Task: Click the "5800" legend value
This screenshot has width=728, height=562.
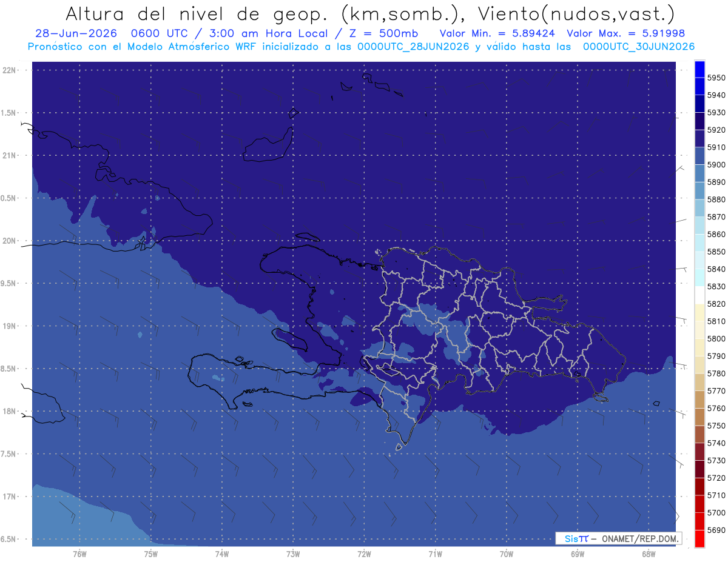Action: (x=716, y=338)
